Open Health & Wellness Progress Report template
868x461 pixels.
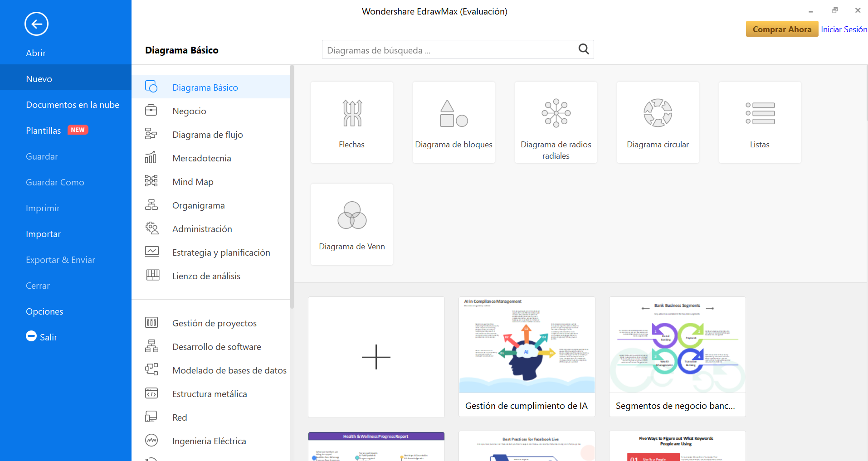(376, 446)
